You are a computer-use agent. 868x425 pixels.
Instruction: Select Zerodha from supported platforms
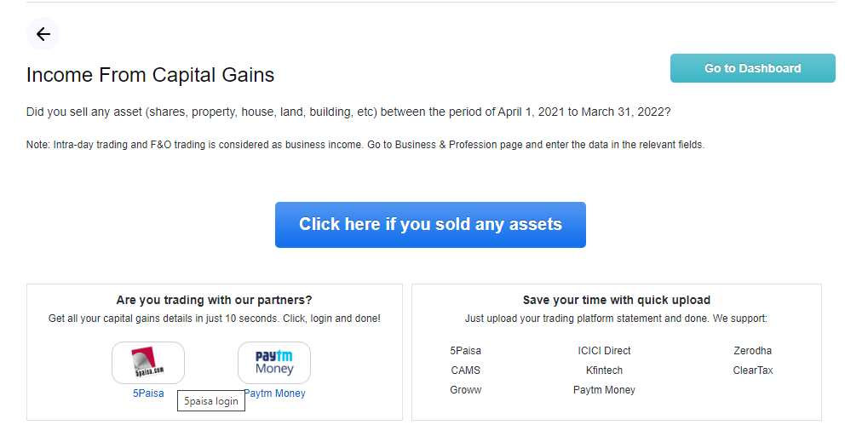point(752,351)
